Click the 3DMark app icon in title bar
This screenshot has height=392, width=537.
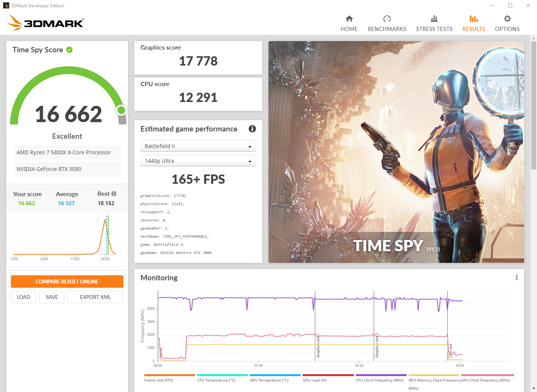point(6,5)
